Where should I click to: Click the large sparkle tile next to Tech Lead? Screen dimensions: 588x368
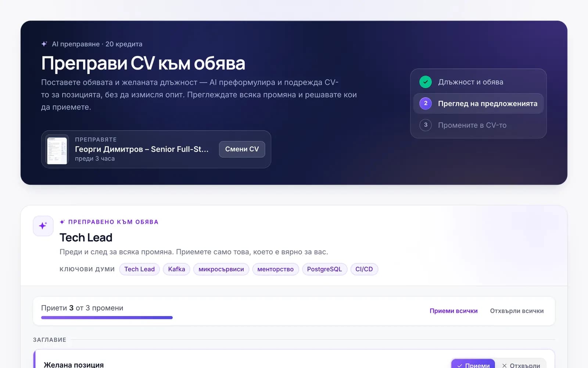pos(43,226)
